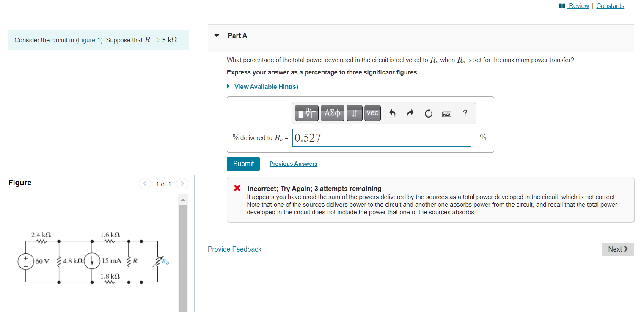The height and width of the screenshot is (312, 644).
Task: Open answer help via the question mark icon
Action: tap(465, 113)
